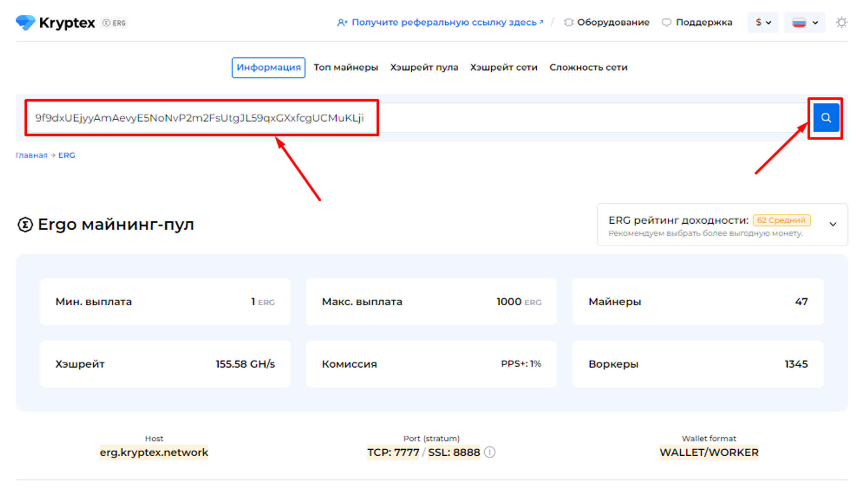
Task: Click the info icon next to SSL port
Action: point(490,452)
